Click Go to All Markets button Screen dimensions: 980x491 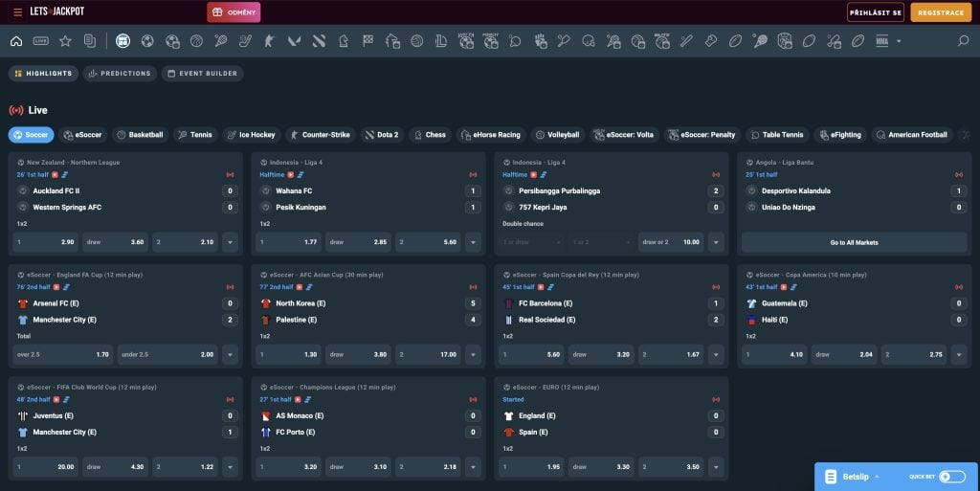(x=854, y=242)
